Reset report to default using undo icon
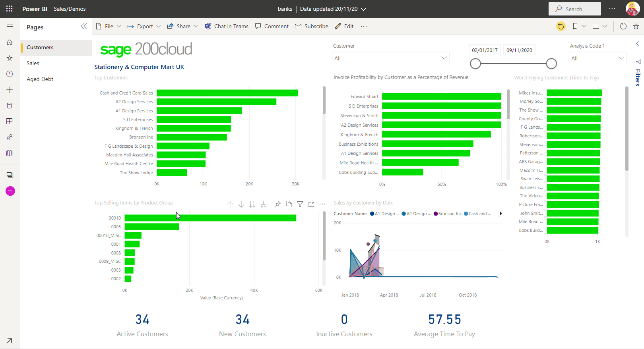The width and height of the screenshot is (644, 349). click(x=561, y=26)
